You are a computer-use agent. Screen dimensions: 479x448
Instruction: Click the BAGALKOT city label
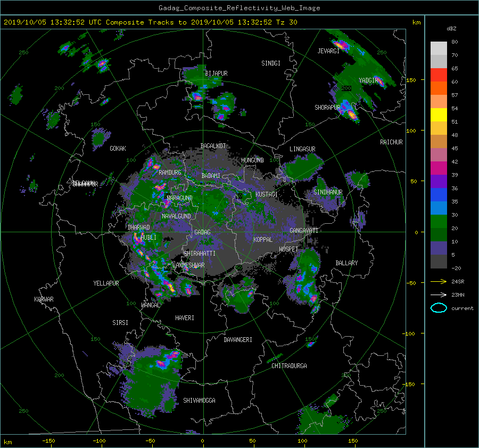tap(213, 146)
